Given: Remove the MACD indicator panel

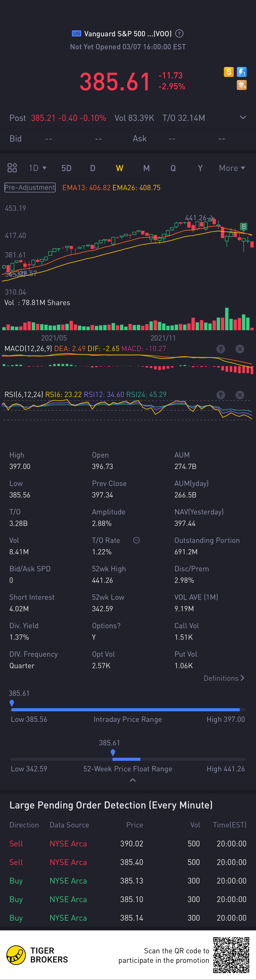Looking at the screenshot, I should pos(240,349).
